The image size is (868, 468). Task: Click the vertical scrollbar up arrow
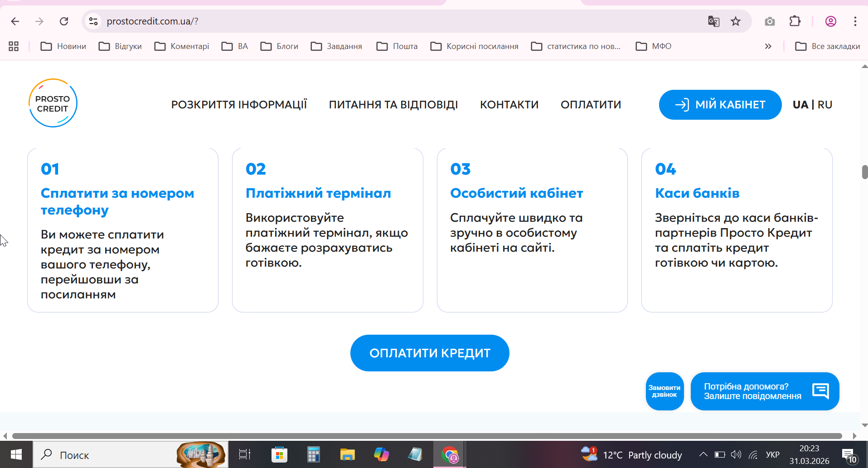(x=864, y=66)
